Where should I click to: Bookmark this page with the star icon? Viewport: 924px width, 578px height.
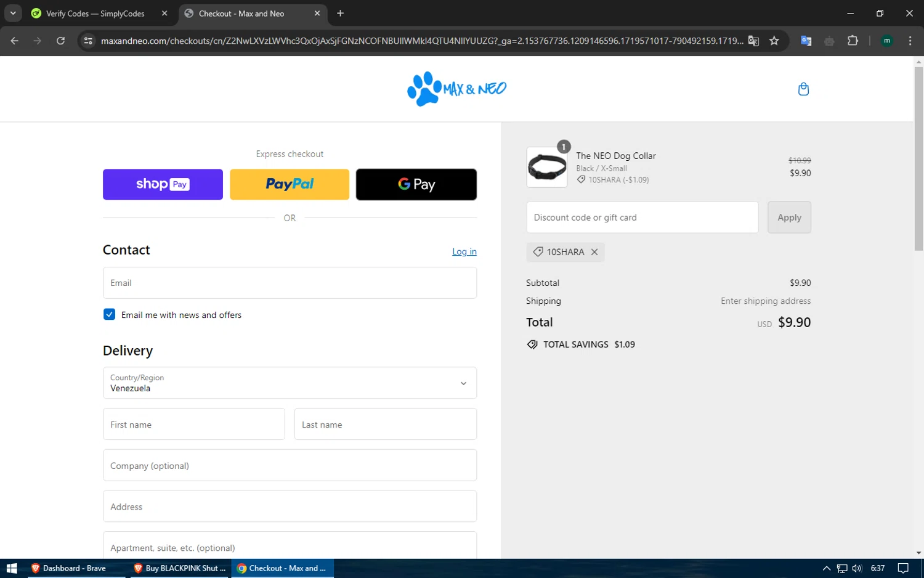(774, 41)
